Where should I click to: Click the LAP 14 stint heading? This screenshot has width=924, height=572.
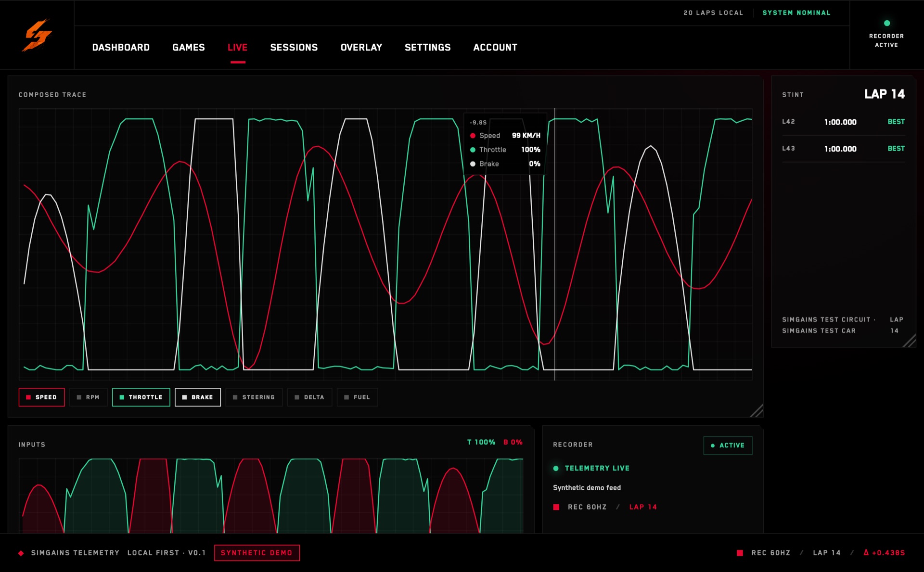(885, 94)
